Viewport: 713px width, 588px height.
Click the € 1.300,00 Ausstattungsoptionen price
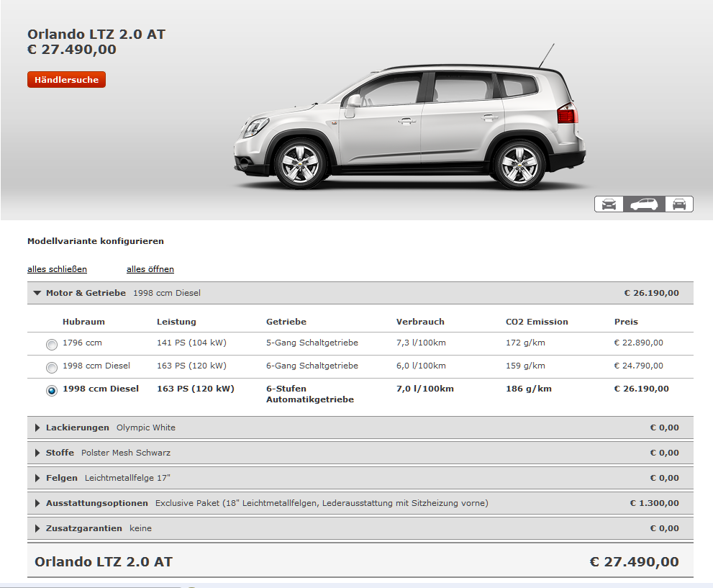pos(654,503)
